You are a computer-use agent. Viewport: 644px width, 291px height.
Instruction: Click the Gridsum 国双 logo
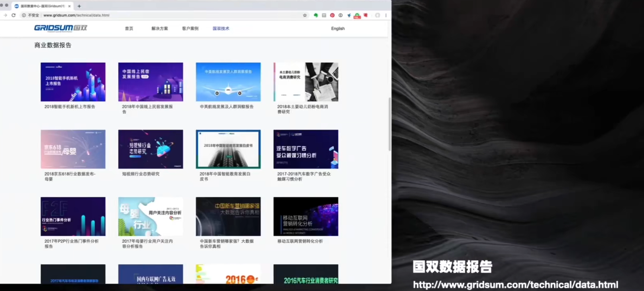(x=61, y=28)
